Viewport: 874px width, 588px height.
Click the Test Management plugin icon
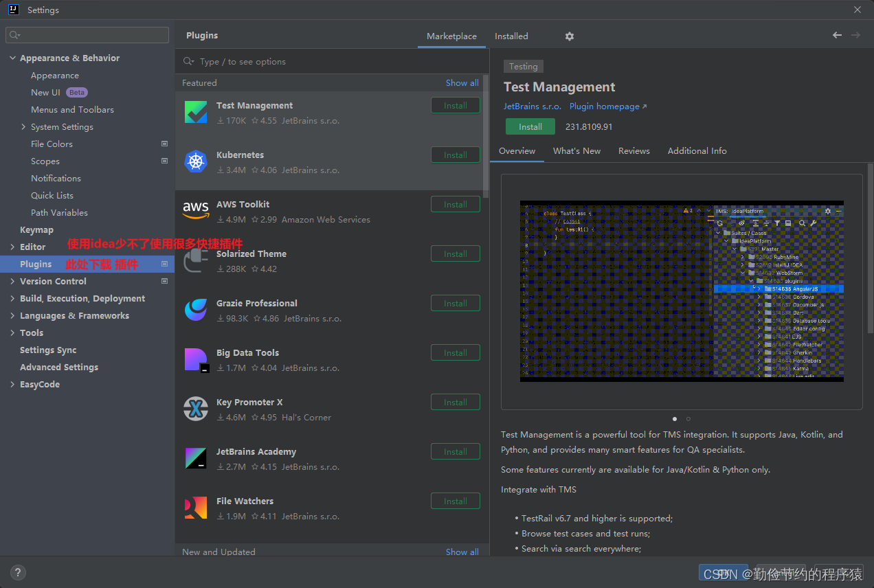click(196, 112)
